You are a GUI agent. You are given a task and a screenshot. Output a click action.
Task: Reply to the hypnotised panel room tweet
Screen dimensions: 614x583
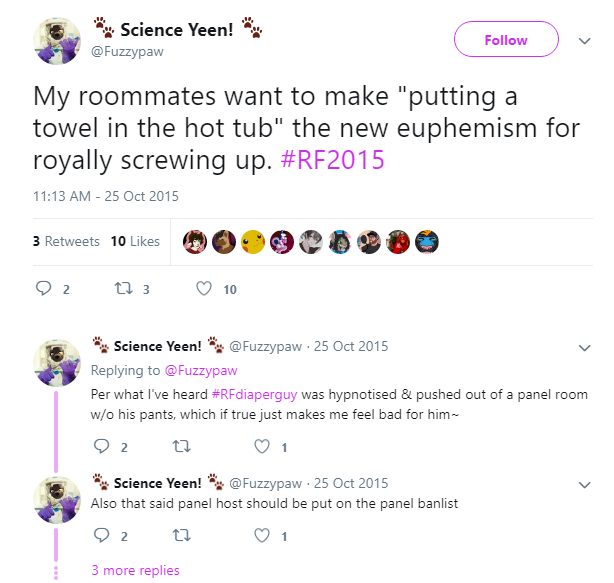100,447
